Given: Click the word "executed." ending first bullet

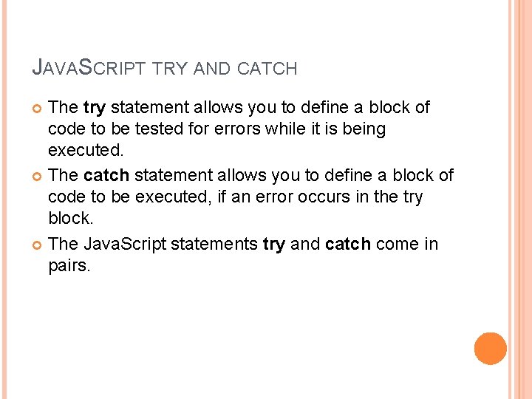Looking at the screenshot, I should [84, 151].
